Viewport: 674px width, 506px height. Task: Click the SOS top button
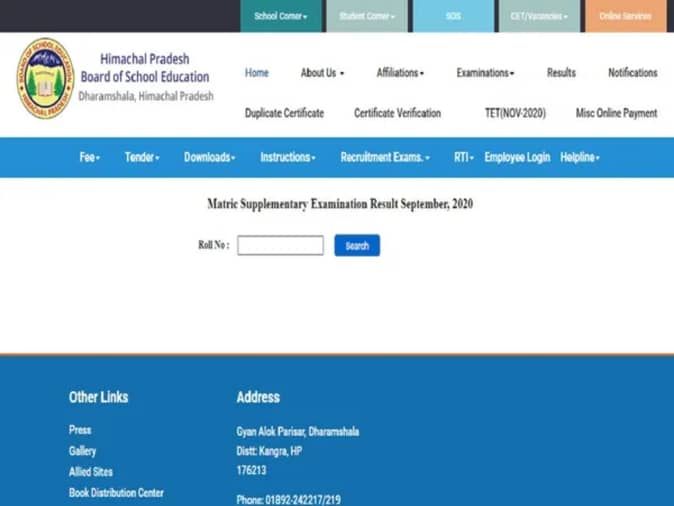453,16
